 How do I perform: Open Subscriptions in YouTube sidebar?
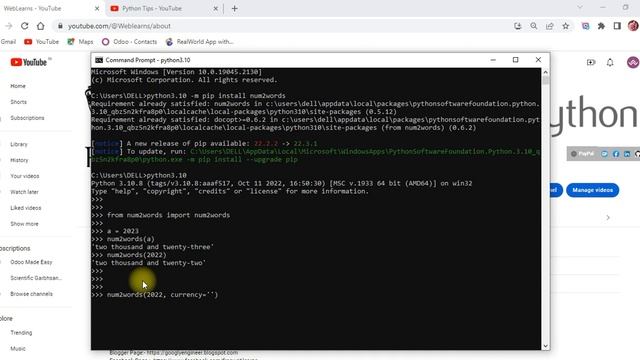[x=27, y=118]
